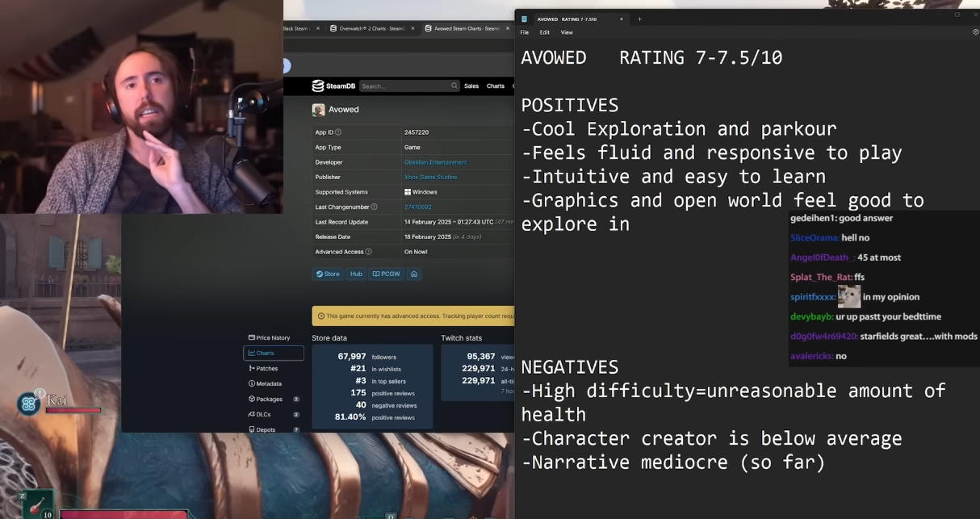Open the File menu in Notepad
The height and width of the screenshot is (519, 980).
coord(525,32)
